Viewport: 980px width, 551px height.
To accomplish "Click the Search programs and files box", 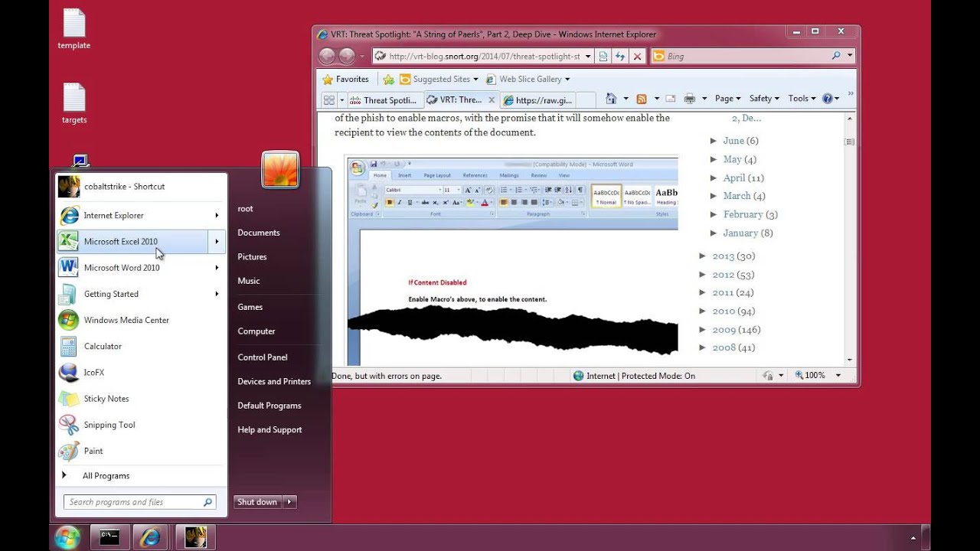I will tap(139, 502).
